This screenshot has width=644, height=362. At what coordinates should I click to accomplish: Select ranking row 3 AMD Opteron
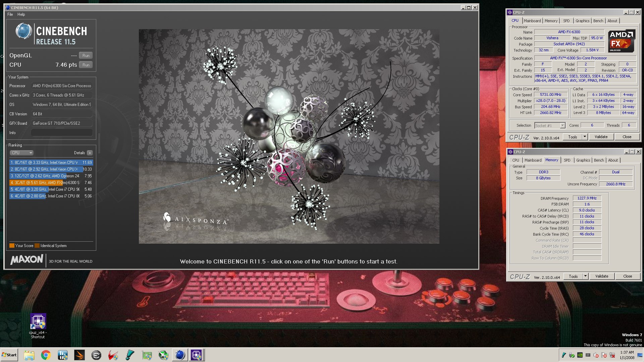[51, 176]
